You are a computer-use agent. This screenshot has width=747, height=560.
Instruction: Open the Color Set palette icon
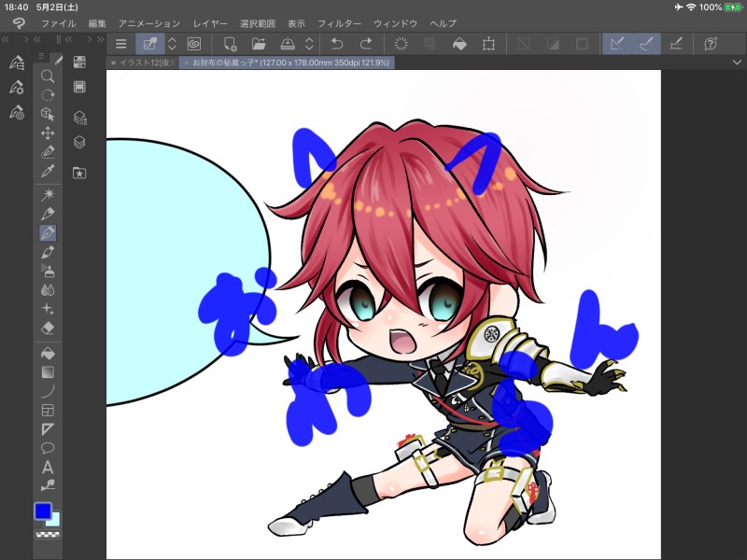pyautogui.click(x=79, y=62)
